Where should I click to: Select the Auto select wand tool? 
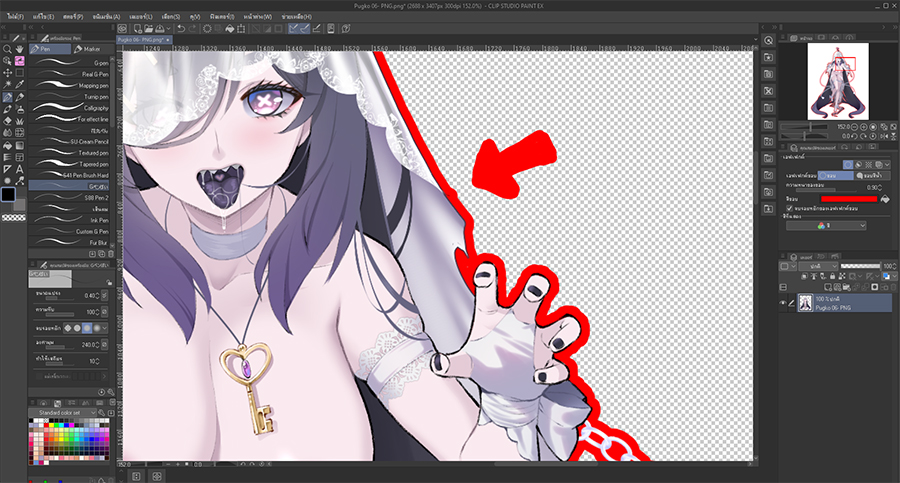tap(7, 84)
